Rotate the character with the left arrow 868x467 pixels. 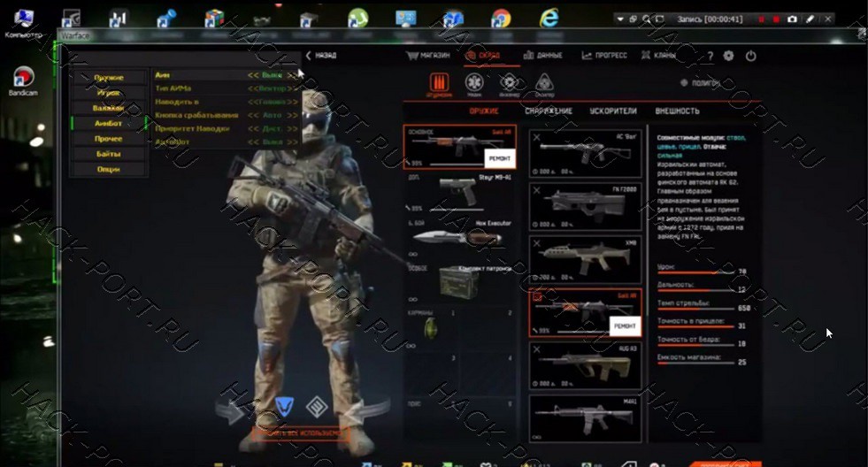tap(230, 411)
